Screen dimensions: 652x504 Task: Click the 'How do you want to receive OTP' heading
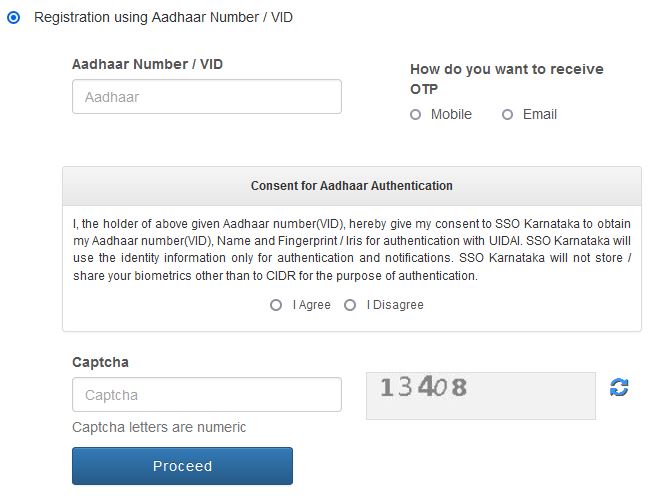tap(506, 79)
